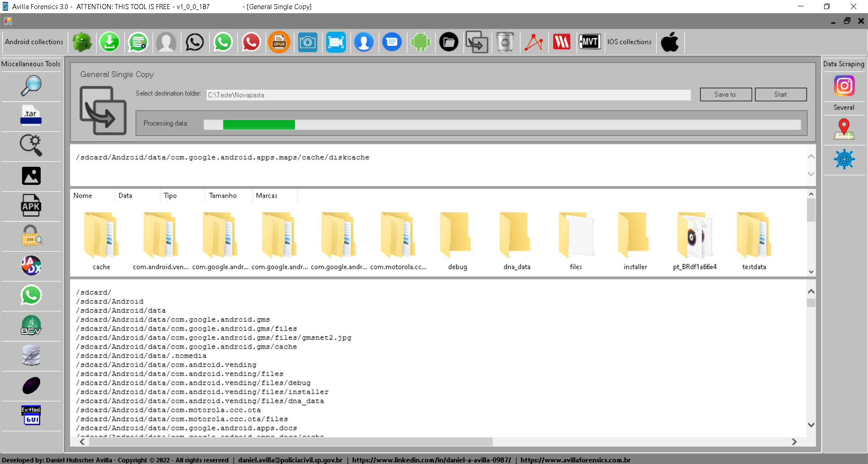Select the cache folder
The height and width of the screenshot is (464, 868).
(101, 241)
